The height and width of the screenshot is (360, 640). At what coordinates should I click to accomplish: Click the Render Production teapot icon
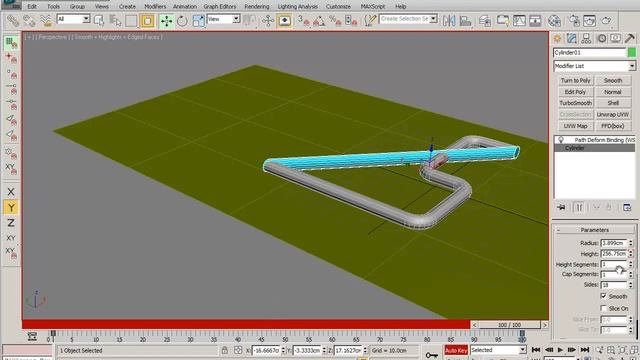[606, 20]
